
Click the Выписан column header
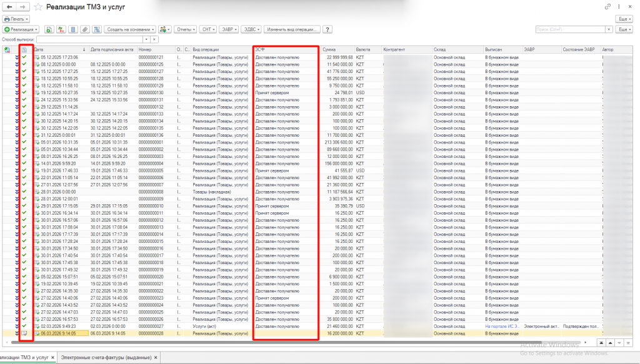tap(503, 50)
